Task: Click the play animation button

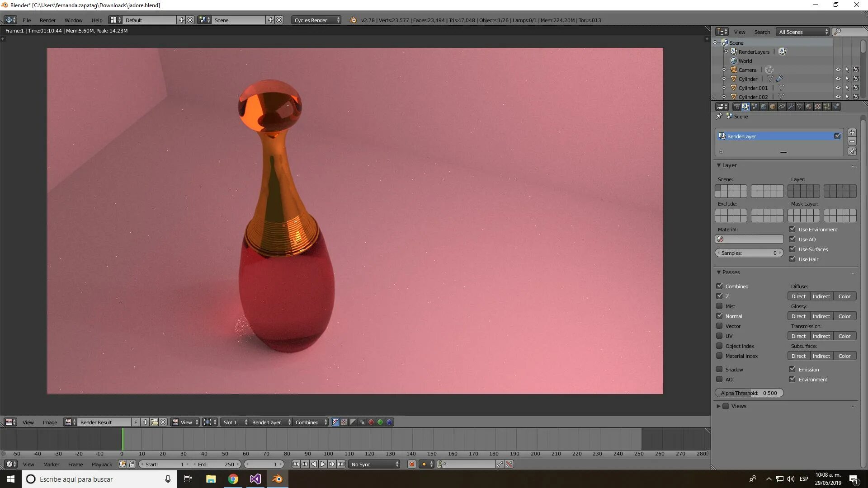Action: [x=323, y=464]
